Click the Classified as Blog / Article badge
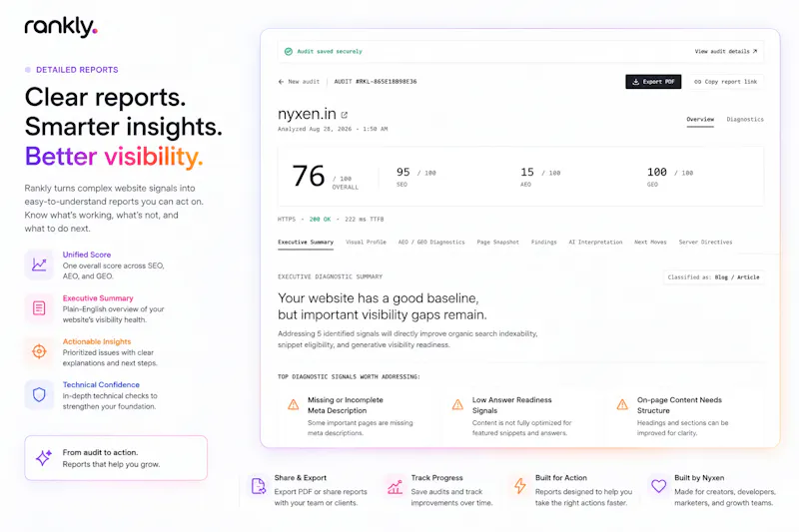Screen dimensions: 799x532 (x=713, y=277)
